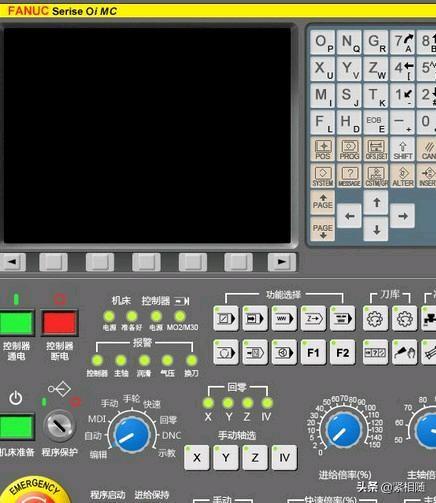Move cursor with the right arrow key
This screenshot has height=503, width=436.
(403, 216)
